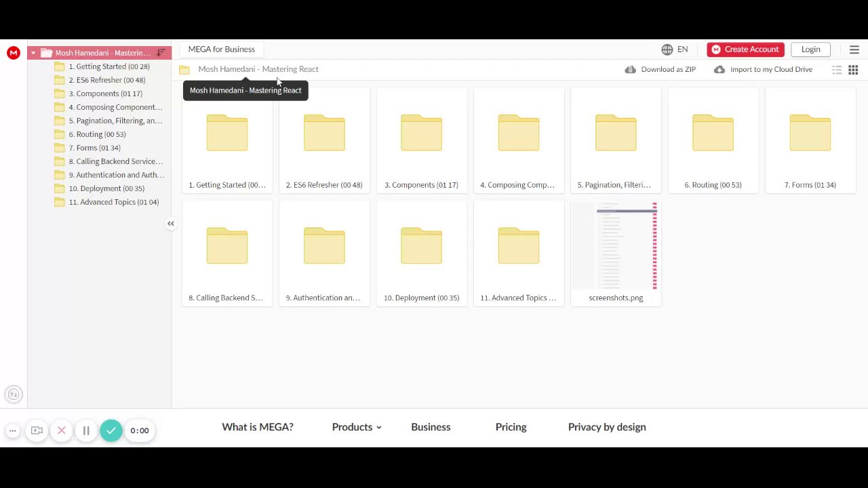Open the '4. Composing Comp...' folder tile
Screen dimensions: 868x488
(519, 140)
